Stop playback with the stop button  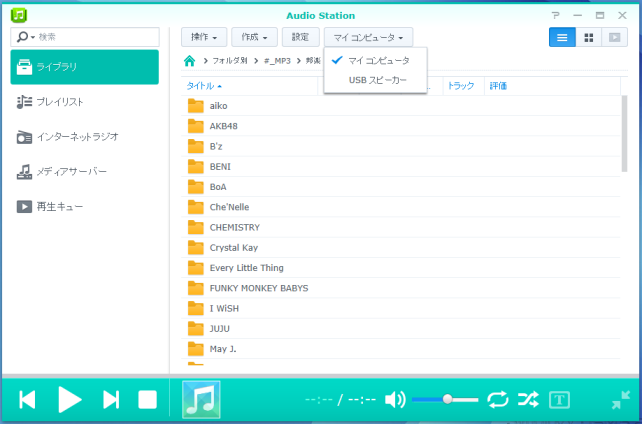(147, 400)
